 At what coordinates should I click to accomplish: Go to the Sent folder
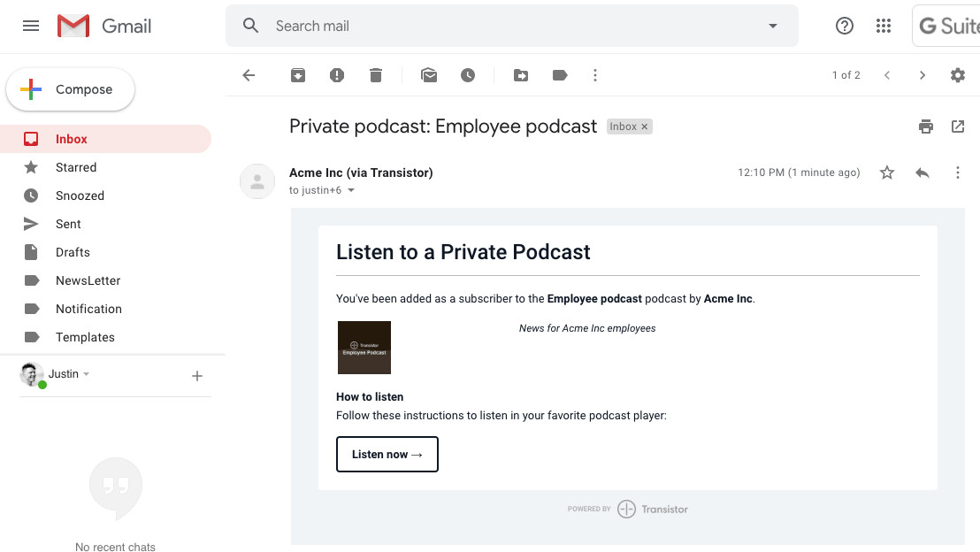[x=67, y=224]
